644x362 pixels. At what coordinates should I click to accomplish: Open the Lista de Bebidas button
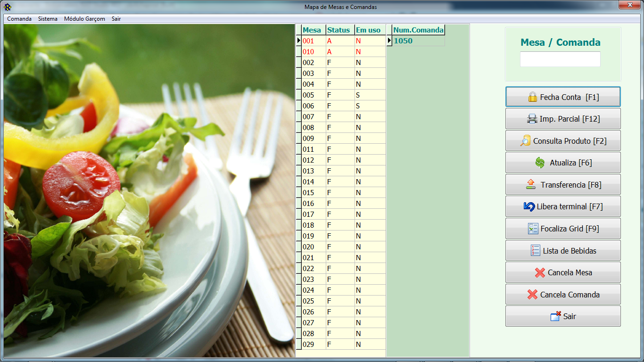click(x=563, y=250)
